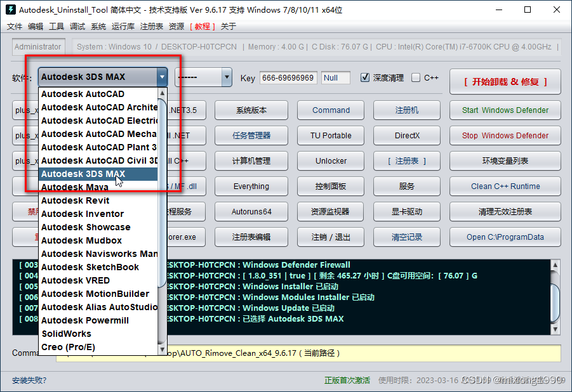
Task: Click the dropdown list scroll down arrow
Action: 163,350
